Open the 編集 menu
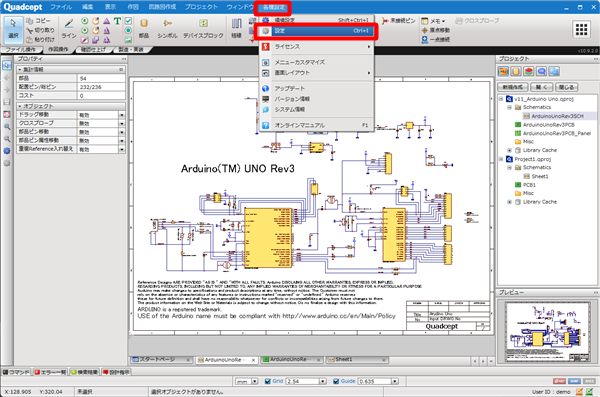This screenshot has height=397, width=600. pos(88,7)
